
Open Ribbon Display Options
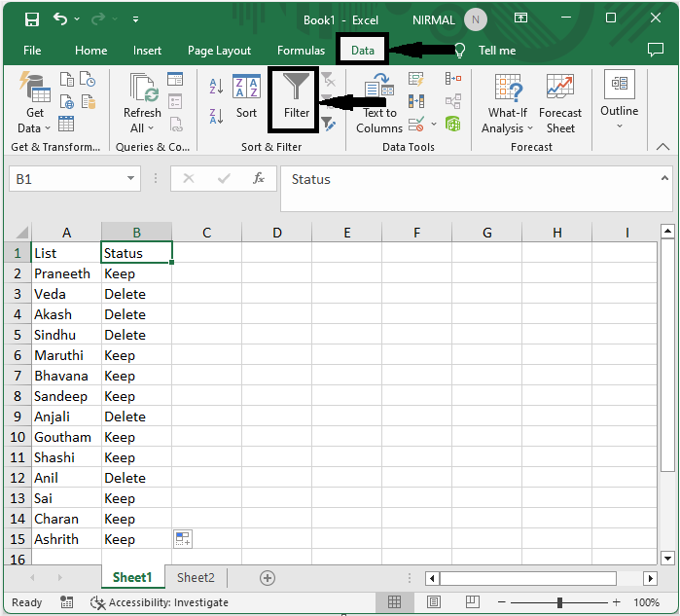pyautogui.click(x=520, y=18)
